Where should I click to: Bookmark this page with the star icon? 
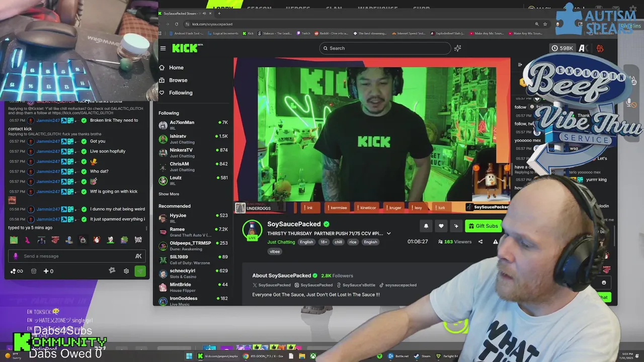pos(545,24)
